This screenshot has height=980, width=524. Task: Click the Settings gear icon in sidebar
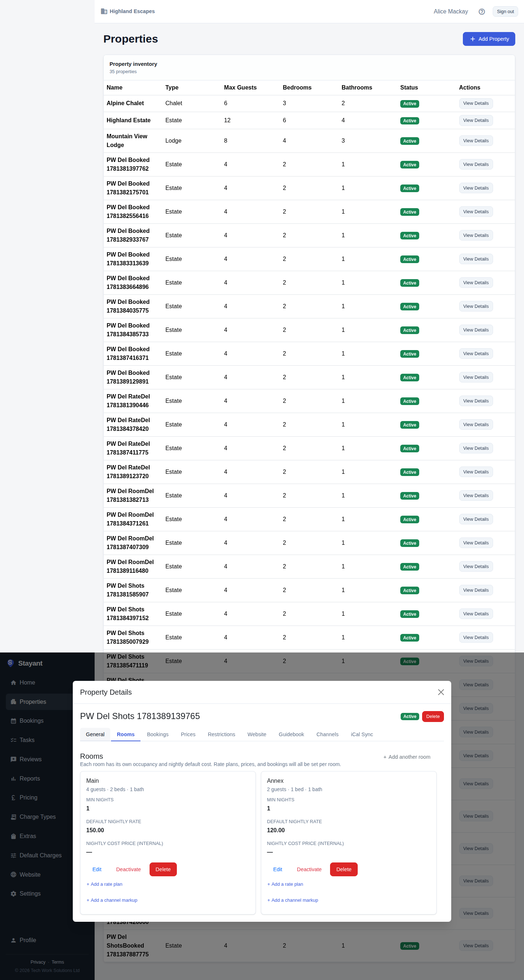point(13,894)
